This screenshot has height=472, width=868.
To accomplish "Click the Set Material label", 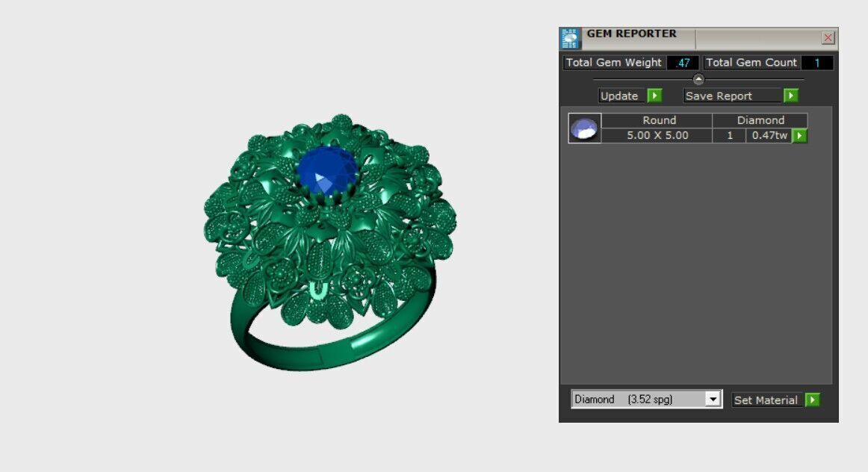I will tap(766, 400).
